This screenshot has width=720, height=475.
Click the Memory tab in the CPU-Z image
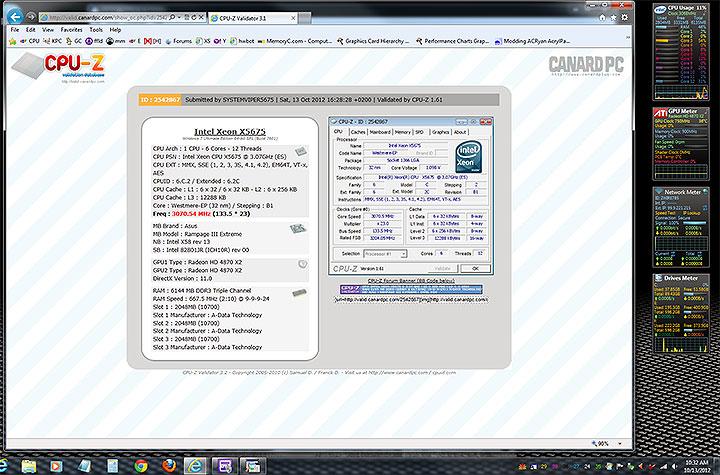402,132
